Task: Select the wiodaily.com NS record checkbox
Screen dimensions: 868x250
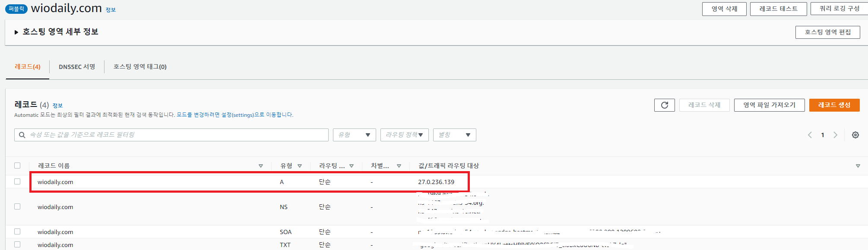Action: pyautogui.click(x=17, y=206)
